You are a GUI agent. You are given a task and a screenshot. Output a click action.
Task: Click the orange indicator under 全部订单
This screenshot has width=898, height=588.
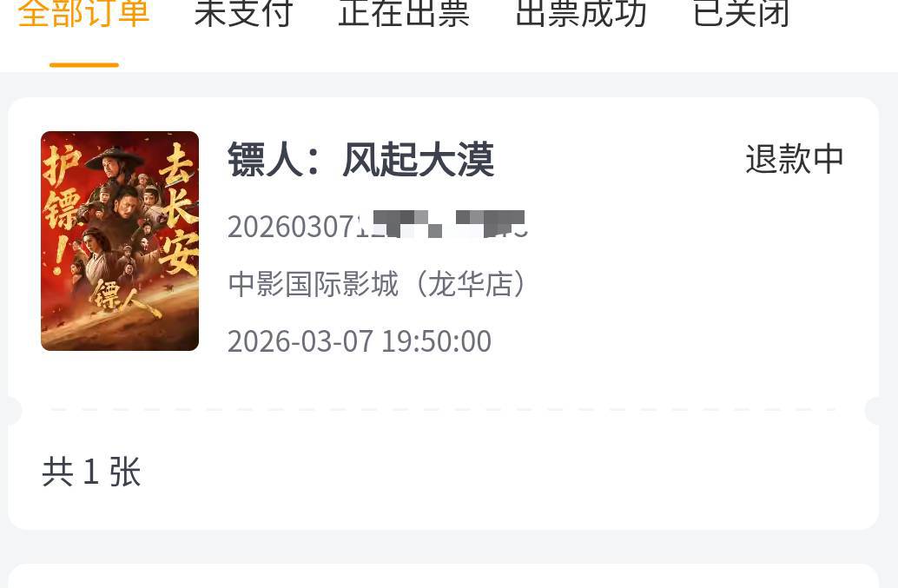84,65
